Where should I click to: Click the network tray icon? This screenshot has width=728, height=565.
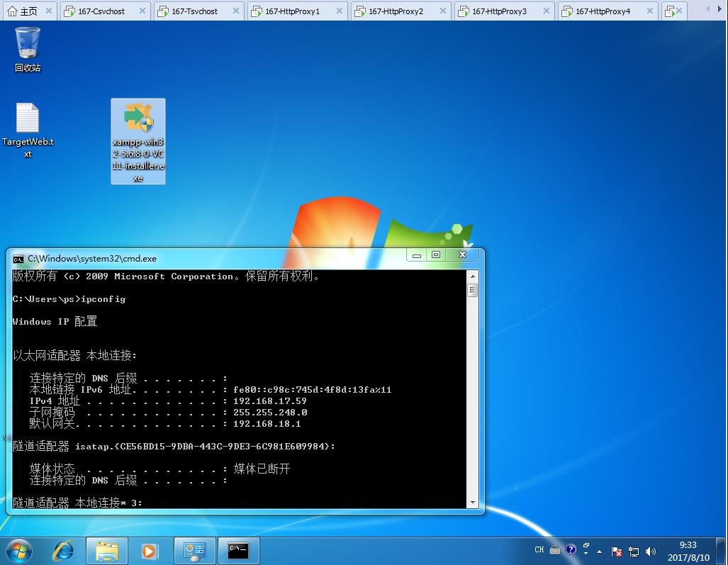[634, 551]
